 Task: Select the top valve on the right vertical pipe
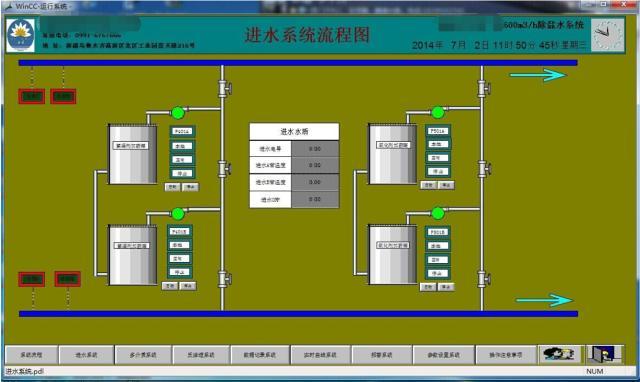(x=484, y=88)
